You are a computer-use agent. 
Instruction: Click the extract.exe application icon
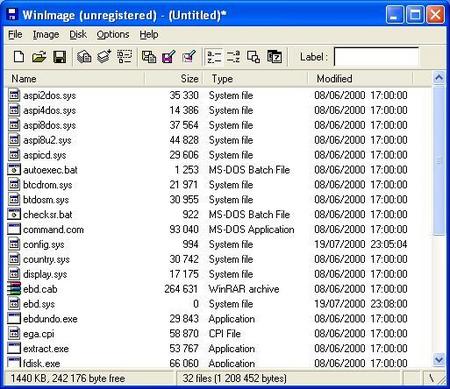point(14,348)
